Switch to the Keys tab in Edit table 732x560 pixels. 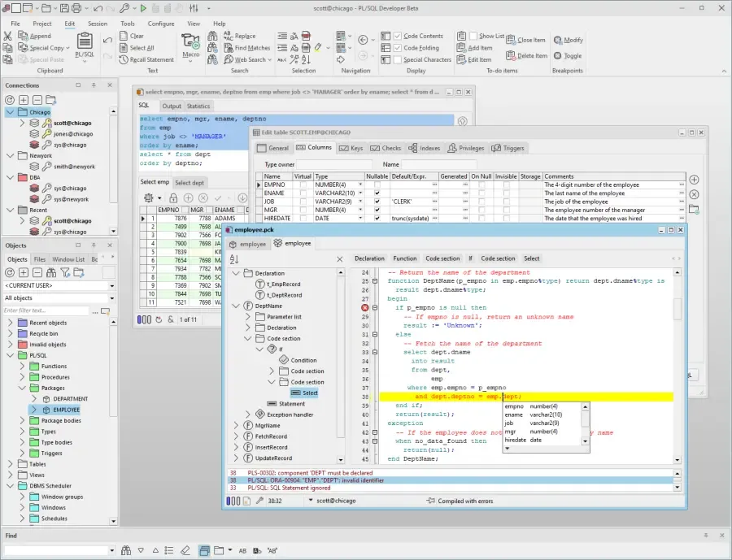coord(351,148)
